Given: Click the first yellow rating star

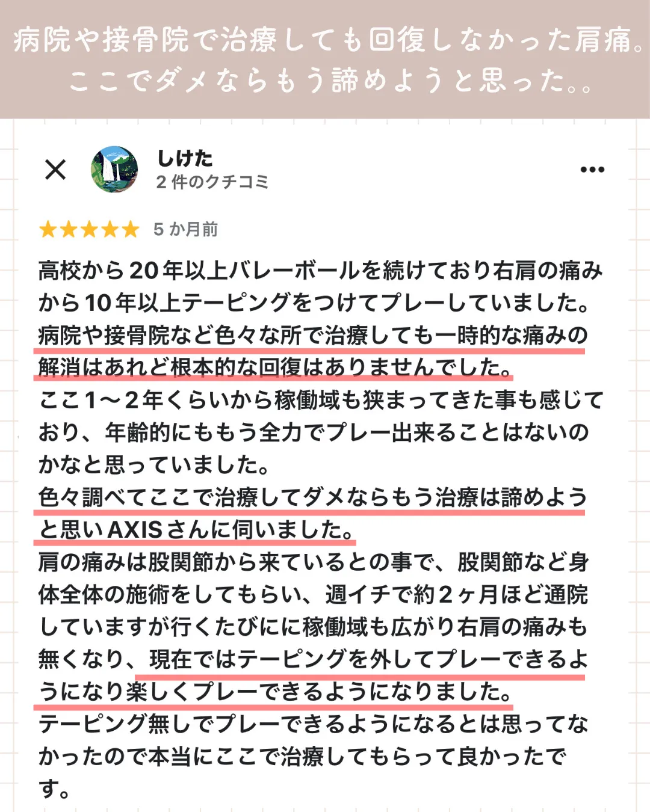Looking at the screenshot, I should click(48, 229).
